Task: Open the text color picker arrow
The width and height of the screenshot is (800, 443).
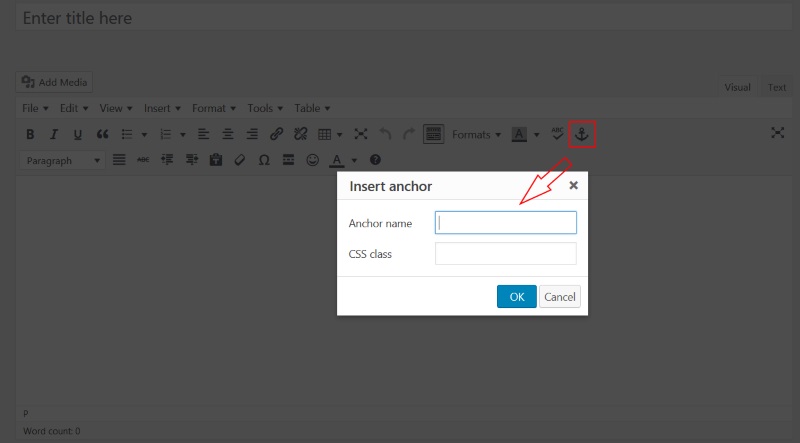Action: [354, 160]
